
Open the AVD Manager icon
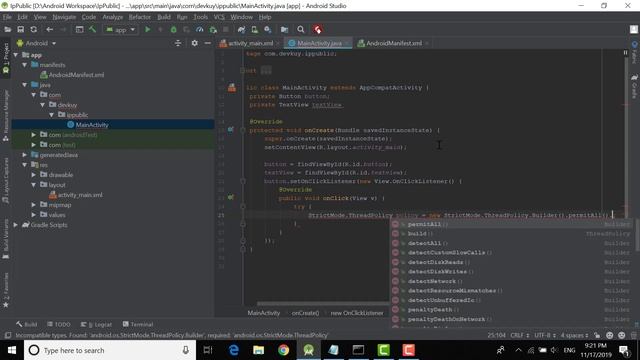pyautogui.click(x=255, y=29)
